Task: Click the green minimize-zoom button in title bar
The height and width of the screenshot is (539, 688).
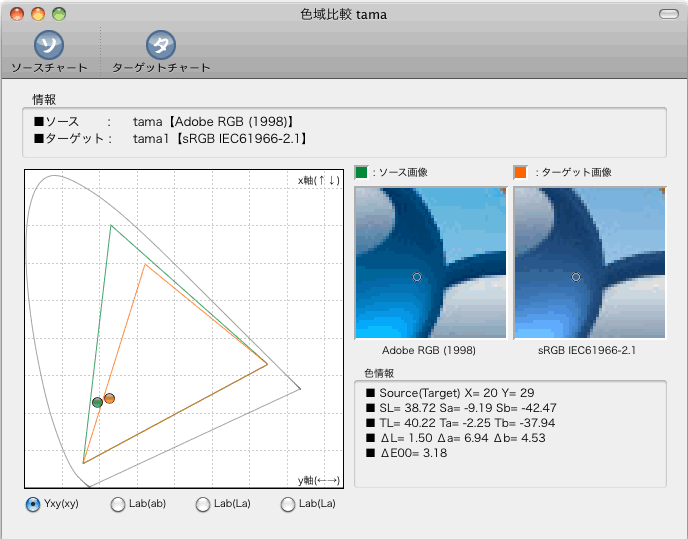Action: (x=59, y=14)
